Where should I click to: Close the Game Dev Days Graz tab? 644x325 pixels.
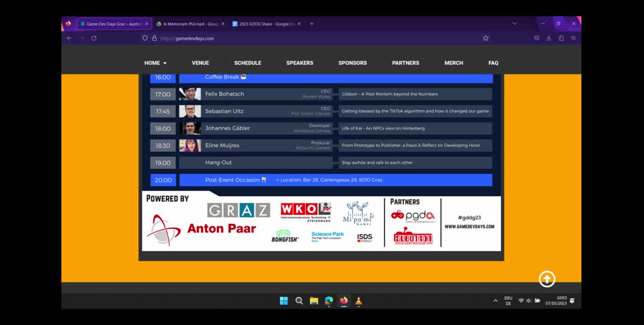(147, 24)
